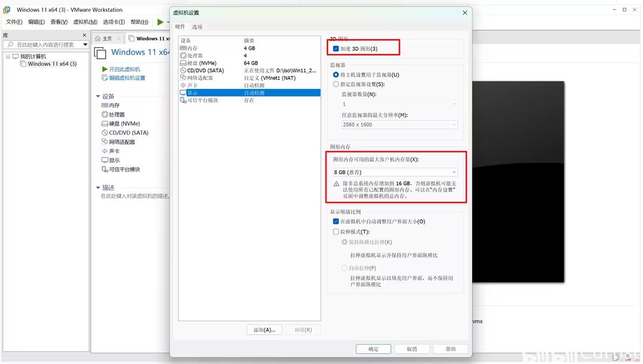643x364 pixels.
Task: Select Windows 11 x64 (3) in library tree
Action: tap(52, 64)
